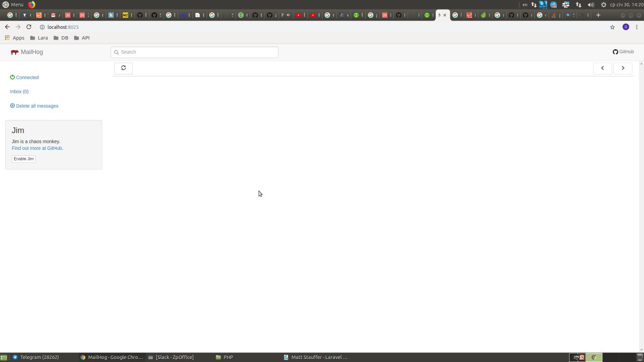Viewport: 644px width, 362px height.
Task: Enable Jim chaos monkey
Action: point(24,159)
